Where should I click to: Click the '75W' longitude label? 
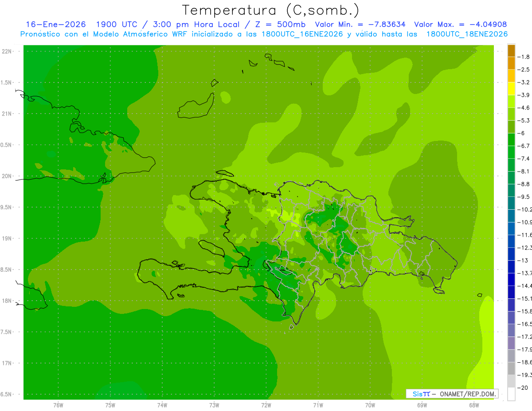point(110,405)
